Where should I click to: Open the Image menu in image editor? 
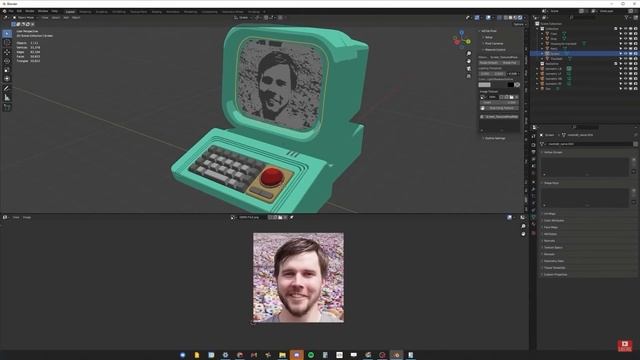point(27,218)
